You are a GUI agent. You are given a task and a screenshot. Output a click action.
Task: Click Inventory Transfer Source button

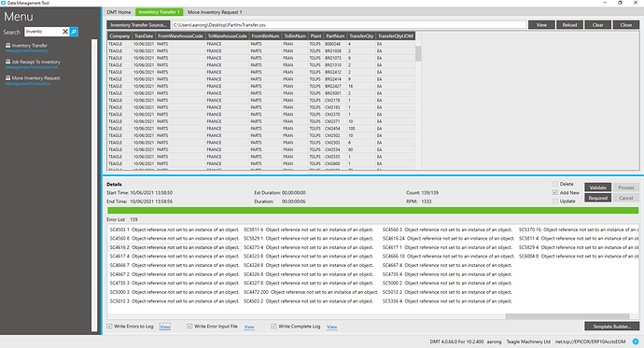[x=138, y=25]
